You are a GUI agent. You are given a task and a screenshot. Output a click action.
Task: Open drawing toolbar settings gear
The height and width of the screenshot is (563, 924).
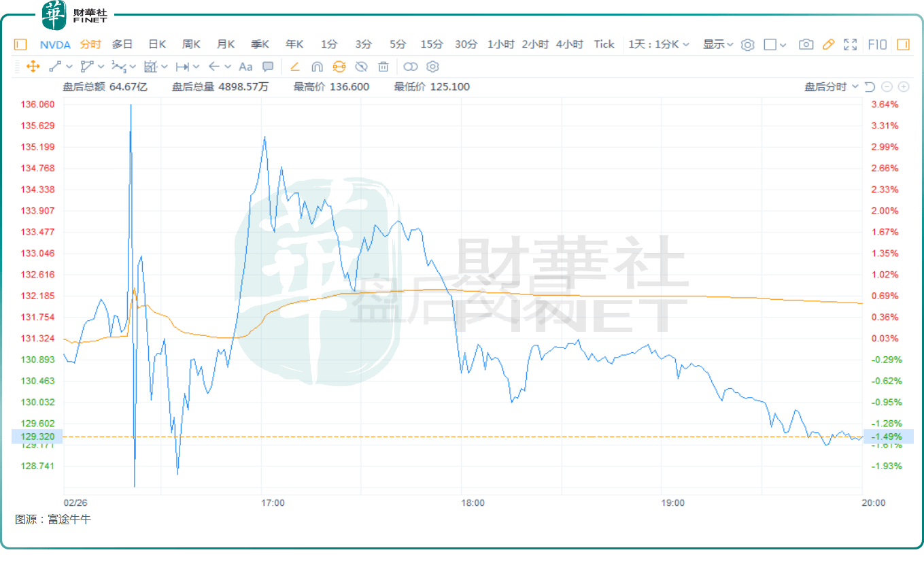tap(433, 67)
